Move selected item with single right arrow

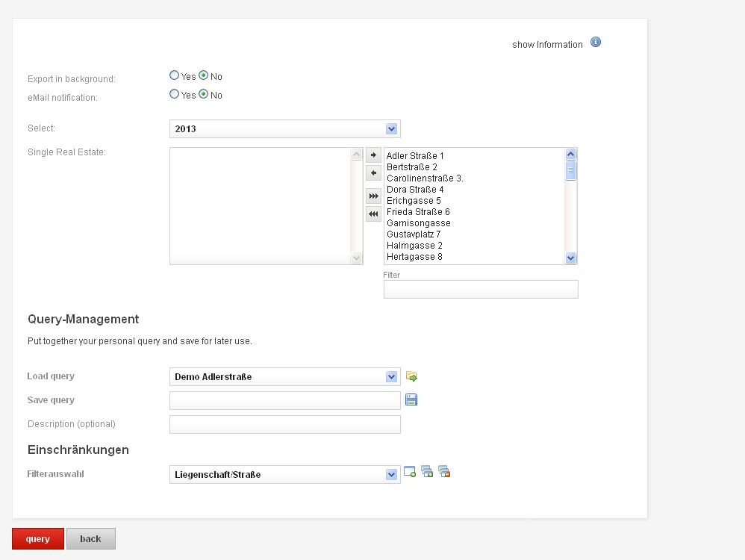point(373,155)
